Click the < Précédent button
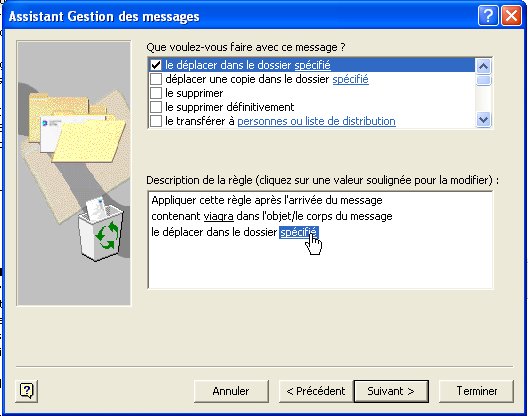Image resolution: width=528 pixels, height=416 pixels. (316, 391)
